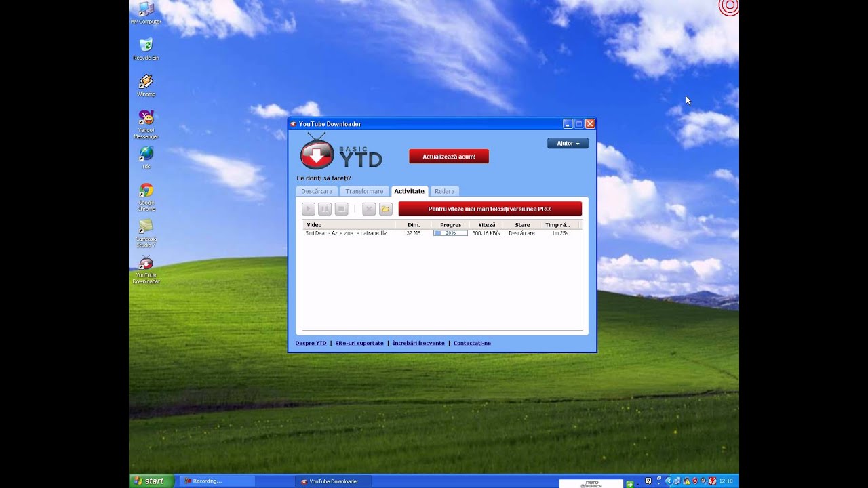868x488 pixels.
Task: Open the Ajutor dropdown menu
Action: coord(568,144)
